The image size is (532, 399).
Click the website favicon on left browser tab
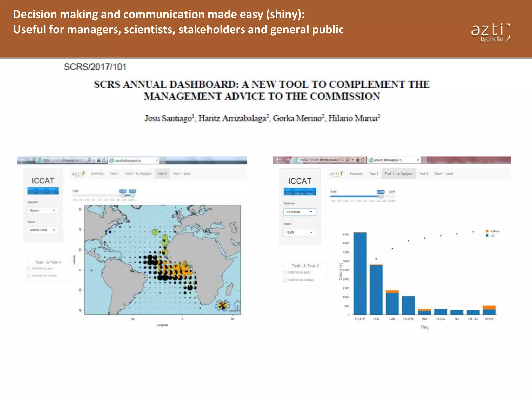(111, 161)
